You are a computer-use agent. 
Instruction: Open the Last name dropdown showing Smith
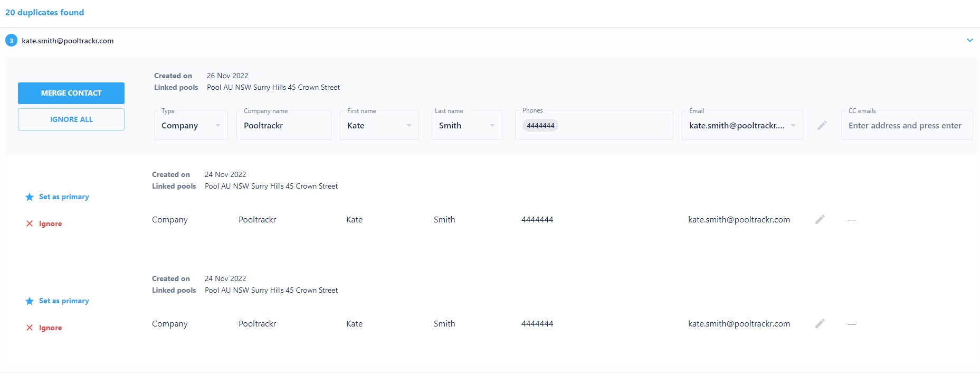(x=467, y=125)
